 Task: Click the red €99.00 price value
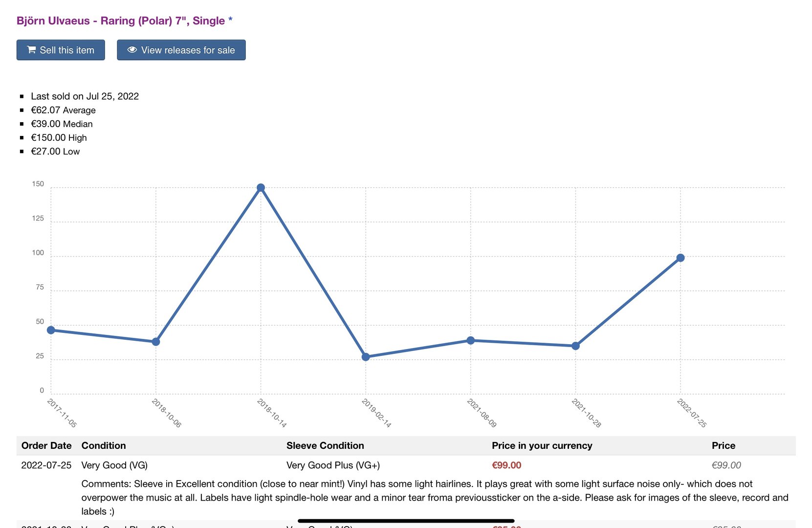coord(506,465)
